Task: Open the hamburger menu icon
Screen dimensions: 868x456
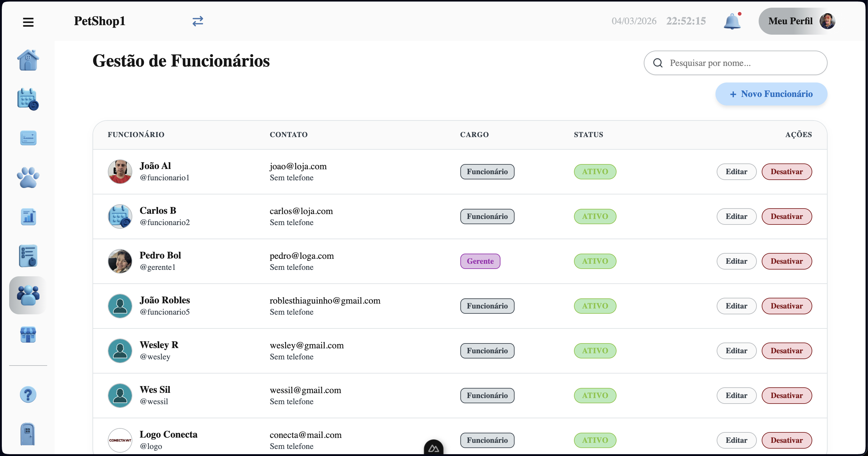Action: (x=28, y=22)
